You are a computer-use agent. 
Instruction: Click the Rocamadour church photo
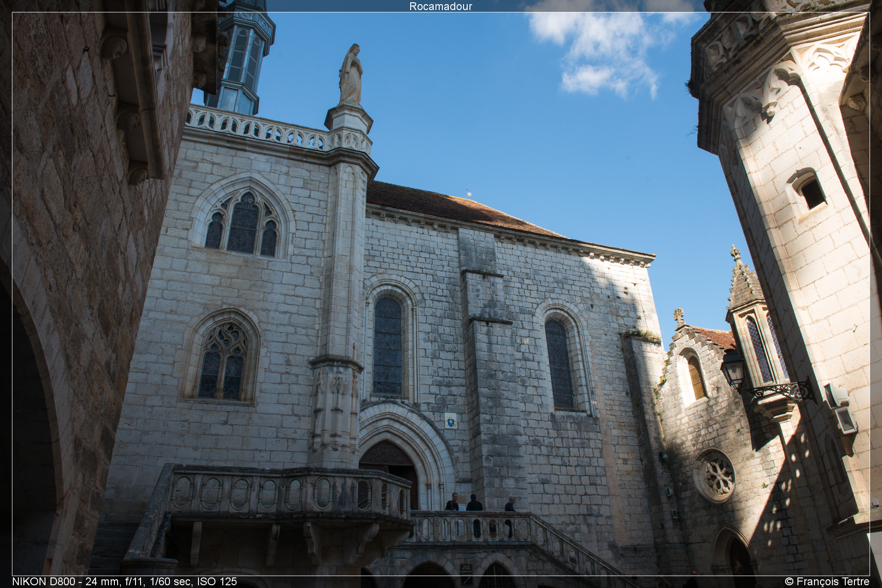pos(441,294)
